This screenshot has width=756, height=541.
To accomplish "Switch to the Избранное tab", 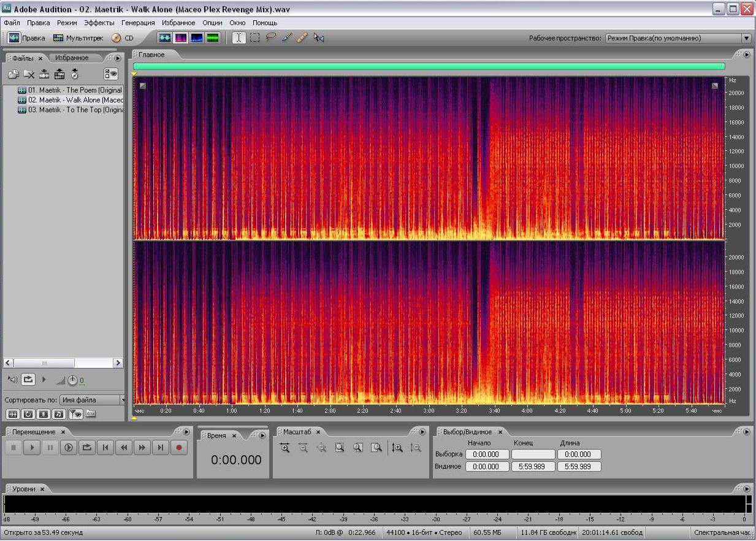I will click(72, 58).
